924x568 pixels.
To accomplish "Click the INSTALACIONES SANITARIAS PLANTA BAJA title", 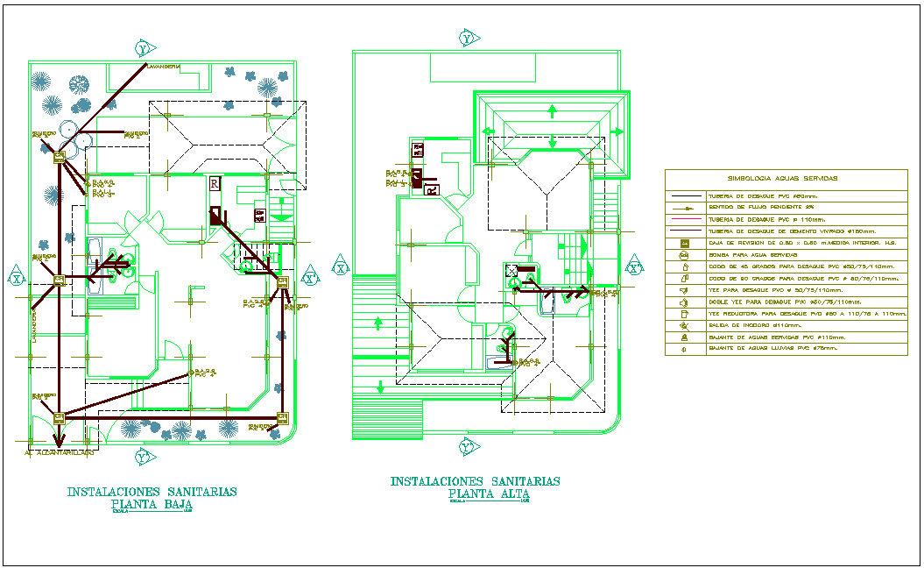I will [x=154, y=492].
